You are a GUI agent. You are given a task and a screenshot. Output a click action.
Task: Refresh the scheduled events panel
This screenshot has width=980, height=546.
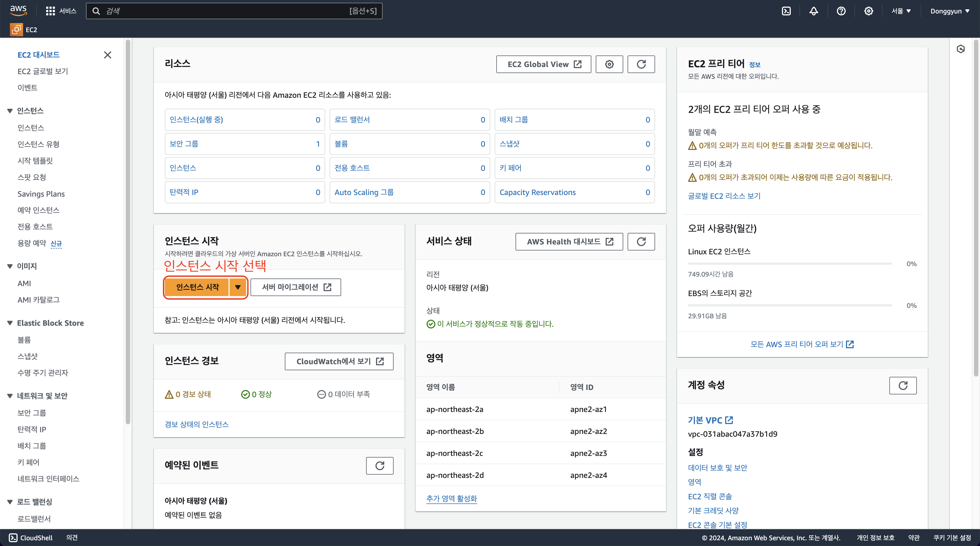[x=380, y=466]
